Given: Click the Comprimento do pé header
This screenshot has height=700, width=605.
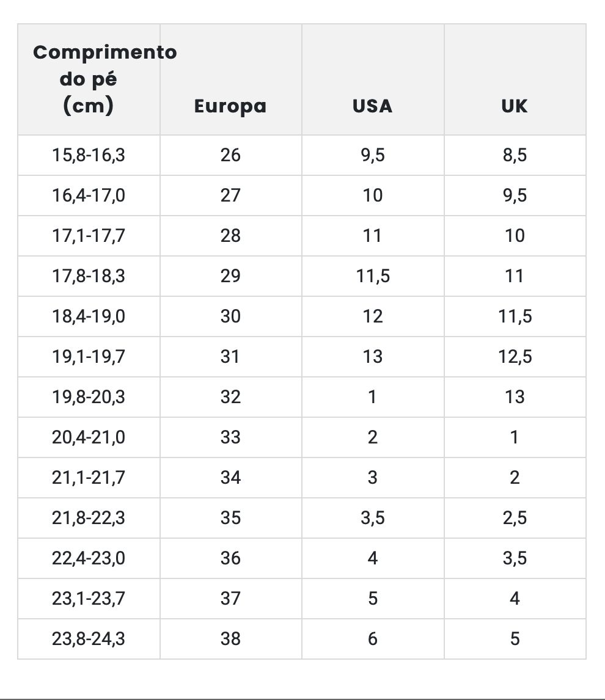Looking at the screenshot, I should (x=89, y=79).
